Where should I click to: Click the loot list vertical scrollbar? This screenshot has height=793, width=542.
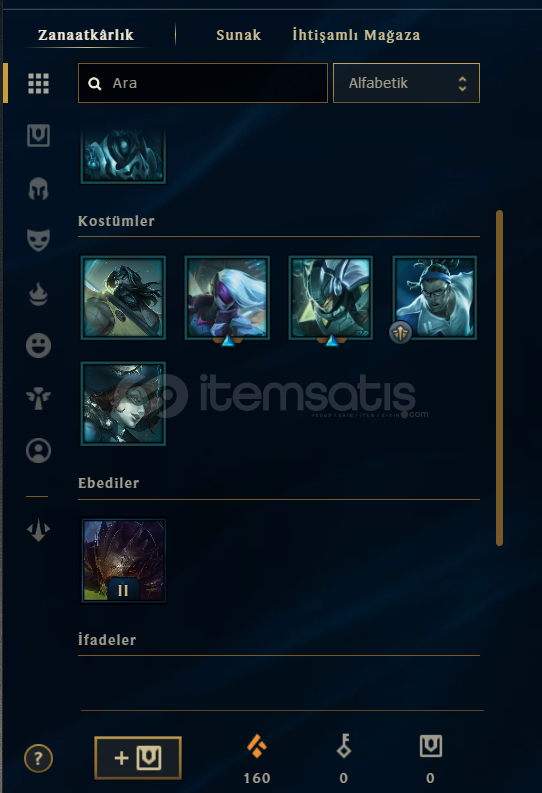click(500, 378)
